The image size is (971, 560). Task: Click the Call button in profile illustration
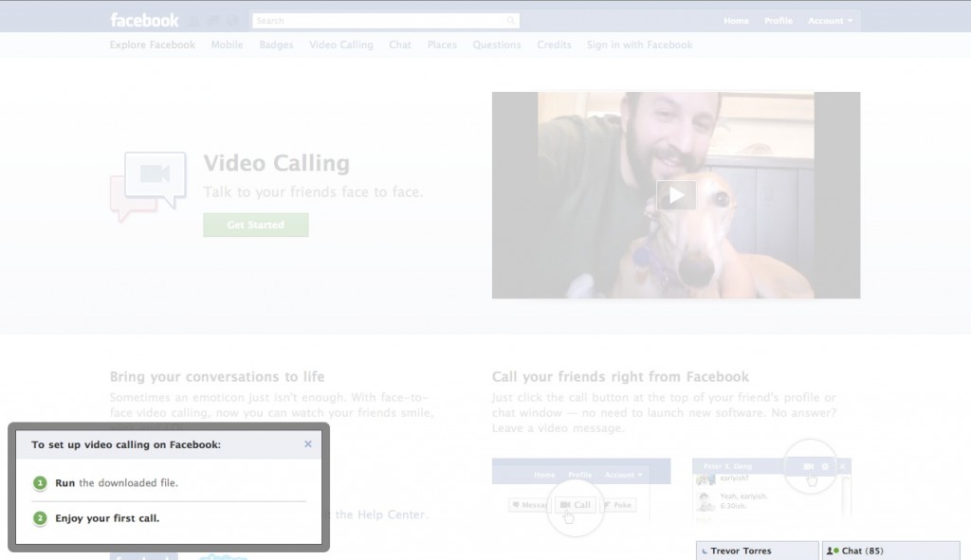click(x=576, y=505)
